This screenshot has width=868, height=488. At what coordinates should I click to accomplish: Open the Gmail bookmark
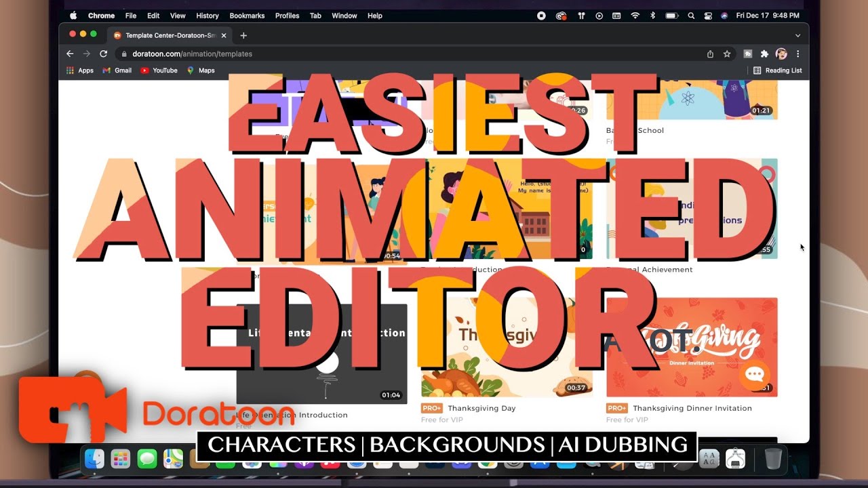click(x=117, y=70)
